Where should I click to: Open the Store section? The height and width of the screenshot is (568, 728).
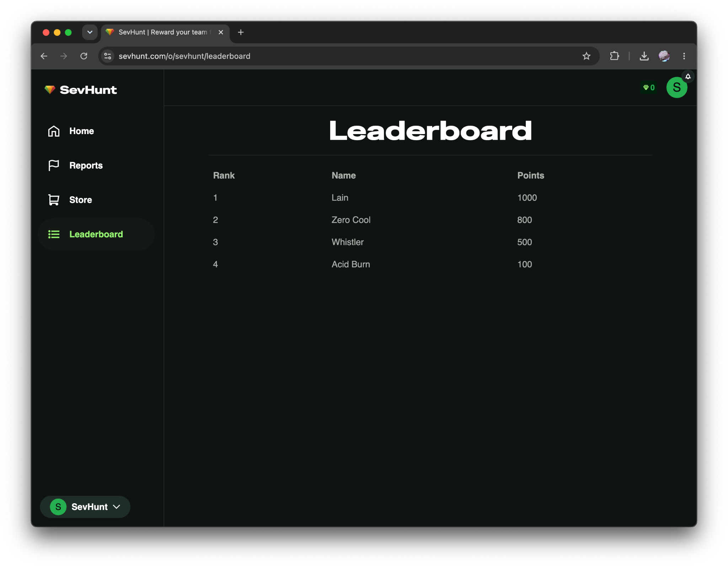click(x=96, y=200)
